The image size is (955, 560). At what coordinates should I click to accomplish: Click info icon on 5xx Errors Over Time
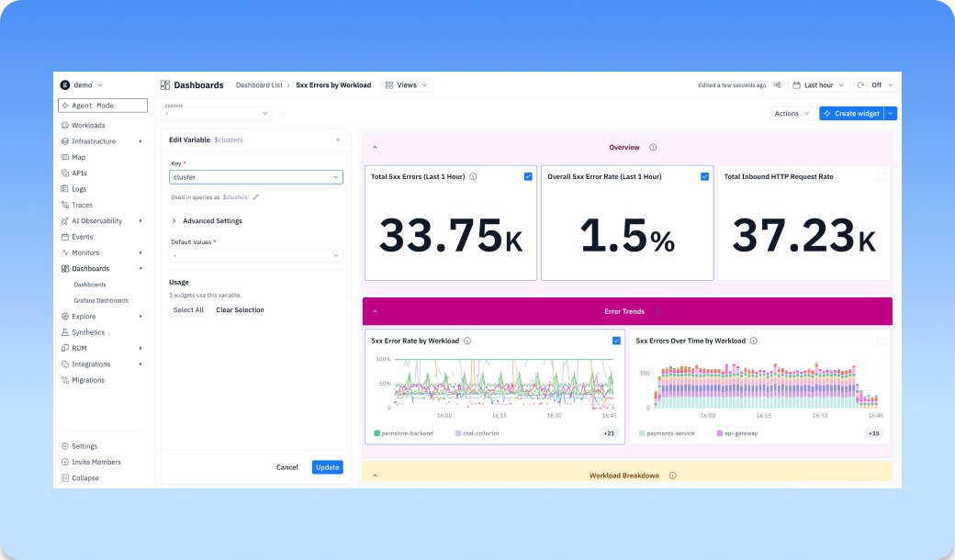coord(754,341)
